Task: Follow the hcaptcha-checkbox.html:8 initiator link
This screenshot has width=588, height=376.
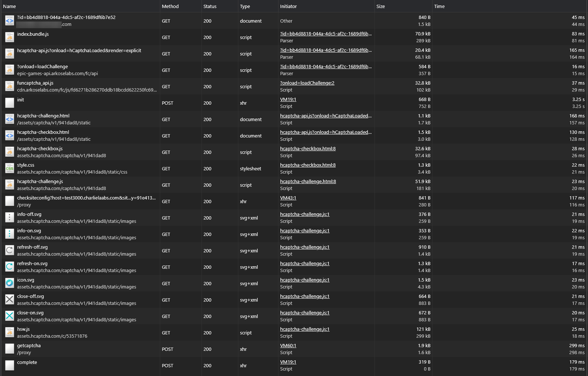Action: coord(307,148)
